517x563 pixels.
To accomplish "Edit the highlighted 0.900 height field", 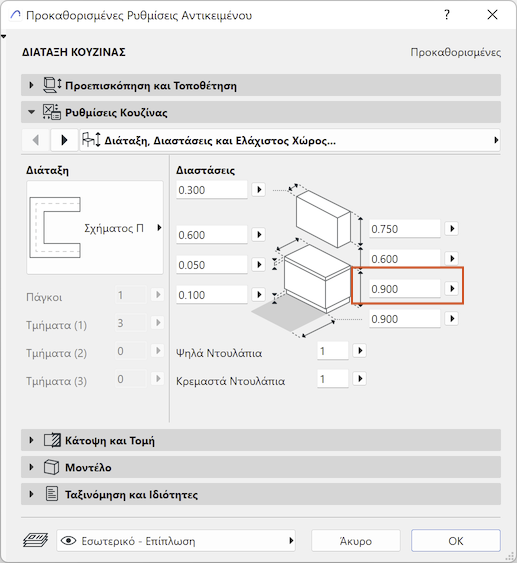I will pos(405,289).
